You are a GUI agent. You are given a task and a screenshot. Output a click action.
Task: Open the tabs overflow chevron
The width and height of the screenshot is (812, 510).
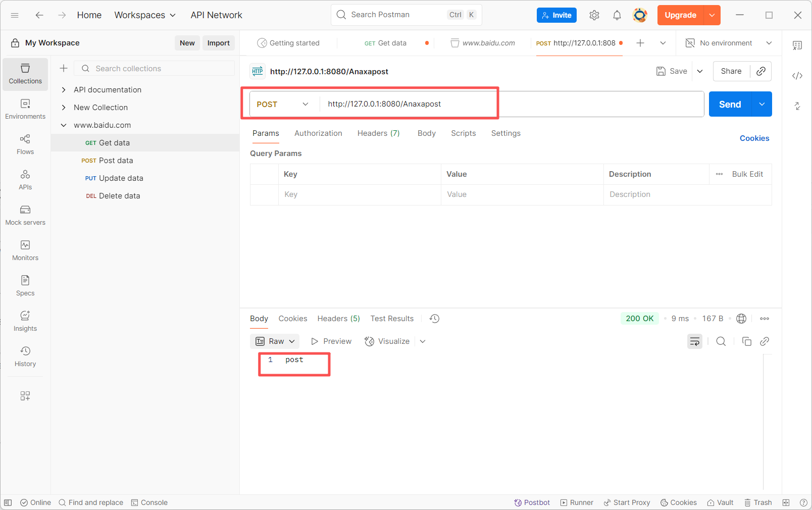pos(663,43)
